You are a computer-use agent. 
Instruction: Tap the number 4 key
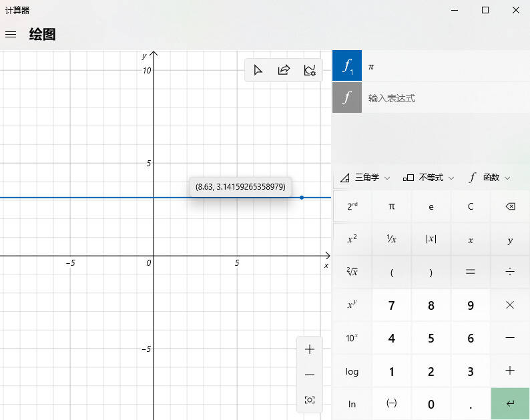pos(391,338)
